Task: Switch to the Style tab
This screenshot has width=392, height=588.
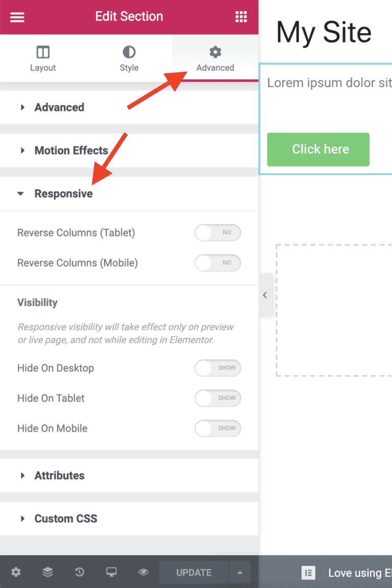Action: click(129, 59)
